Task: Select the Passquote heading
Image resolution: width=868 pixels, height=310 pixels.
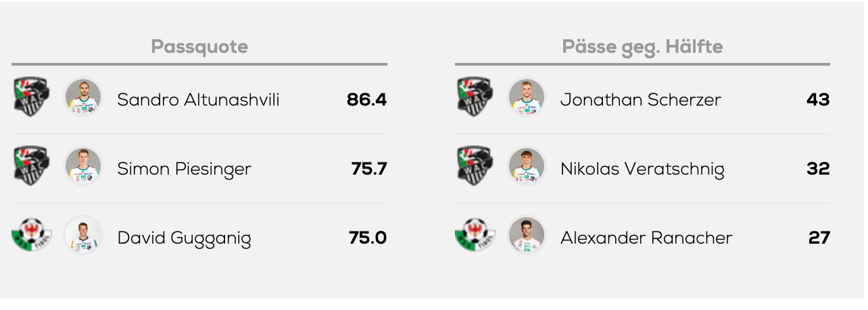Action: (x=199, y=47)
